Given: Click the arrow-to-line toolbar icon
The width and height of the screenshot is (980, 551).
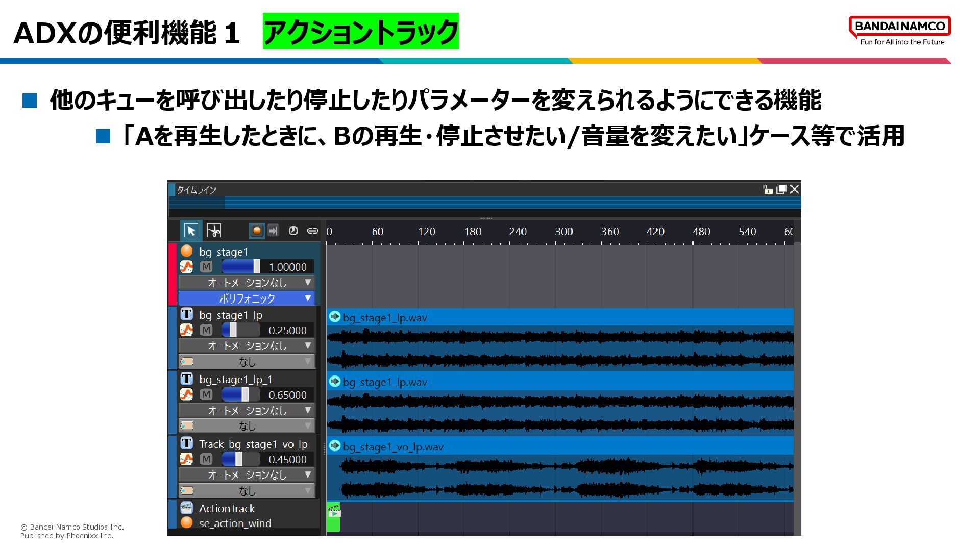Looking at the screenshot, I should pos(273,231).
